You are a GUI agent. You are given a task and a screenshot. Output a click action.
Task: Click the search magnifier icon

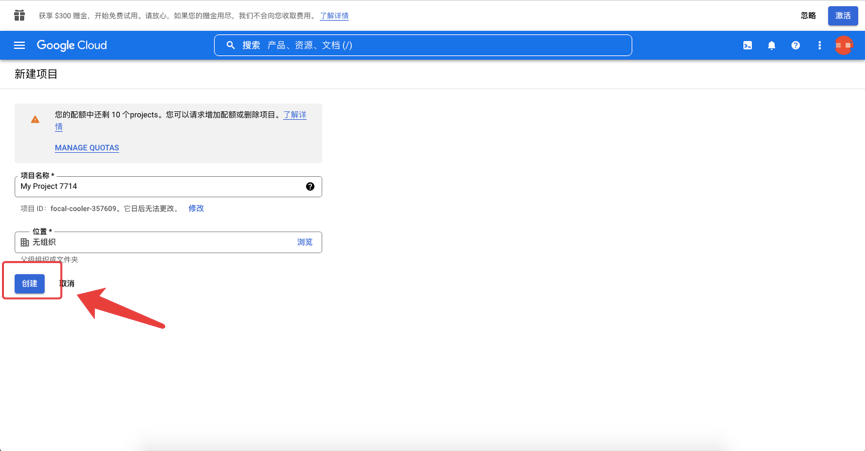(x=231, y=45)
